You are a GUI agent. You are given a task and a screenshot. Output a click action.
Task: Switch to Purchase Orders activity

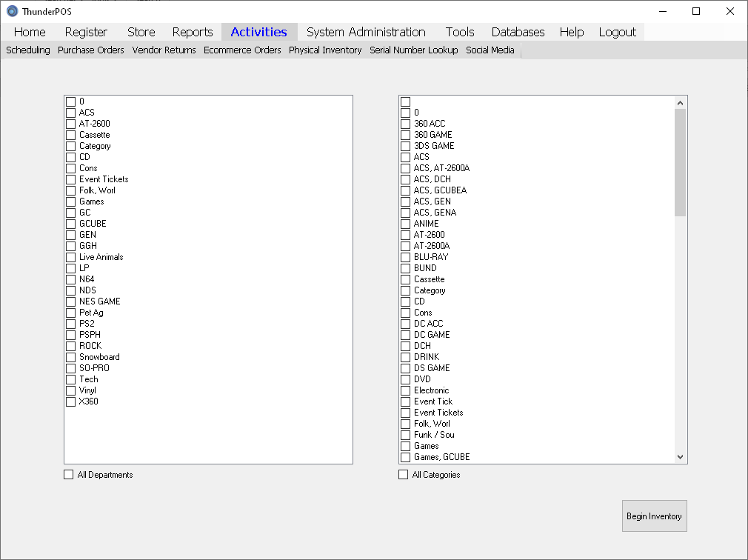click(91, 50)
